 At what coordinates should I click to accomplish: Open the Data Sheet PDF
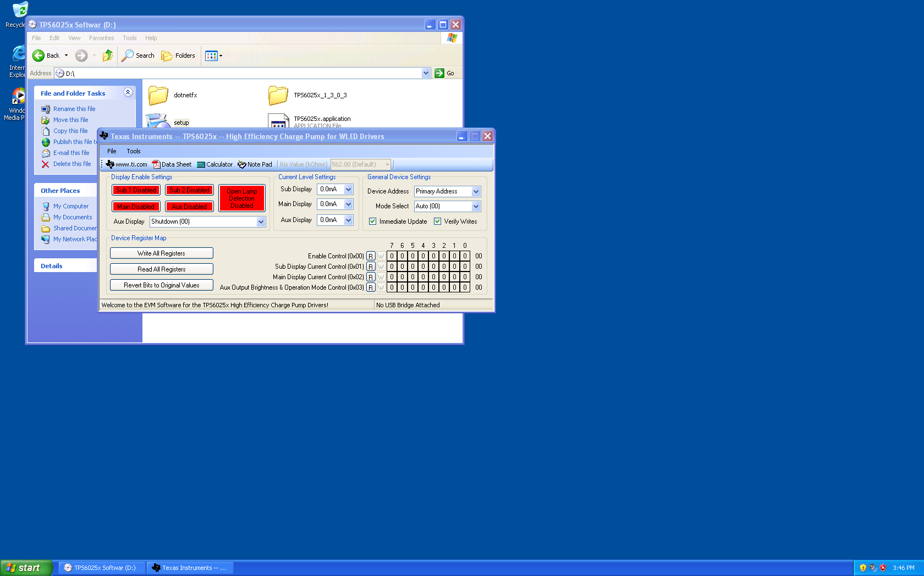(172, 164)
